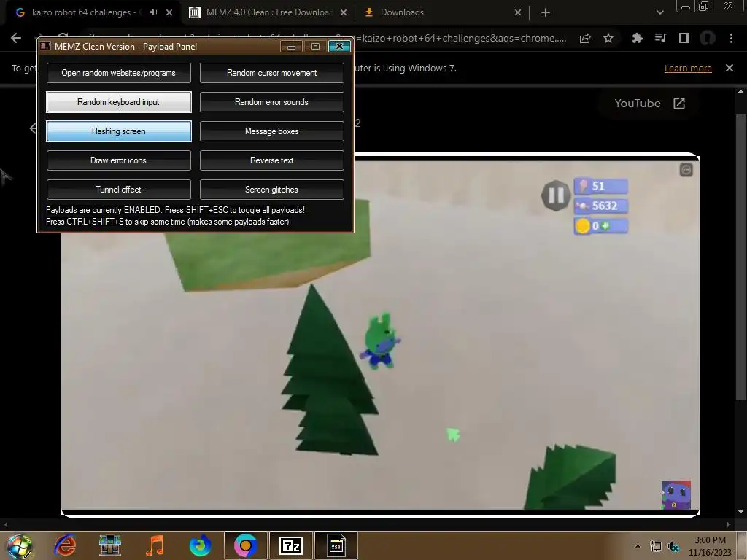Dismiss the Windows 7 notification bar
Viewport: 747px width, 560px height.
[x=729, y=68]
